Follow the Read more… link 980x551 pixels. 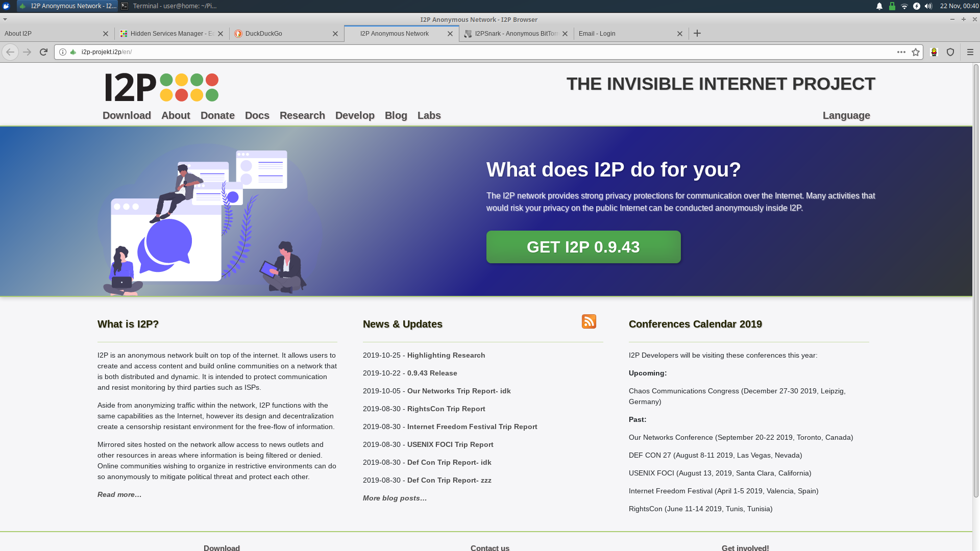pyautogui.click(x=119, y=494)
